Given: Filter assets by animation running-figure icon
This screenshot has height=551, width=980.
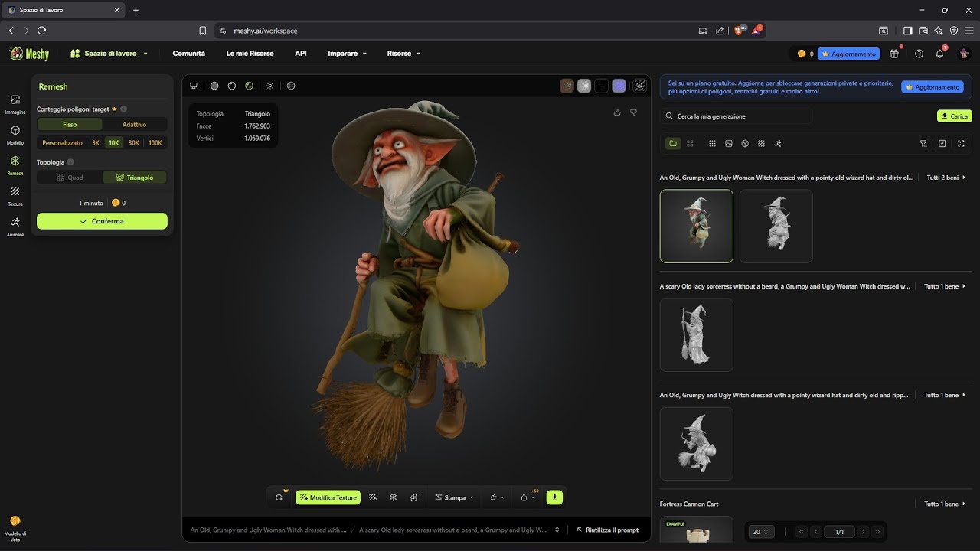Looking at the screenshot, I should 778,143.
